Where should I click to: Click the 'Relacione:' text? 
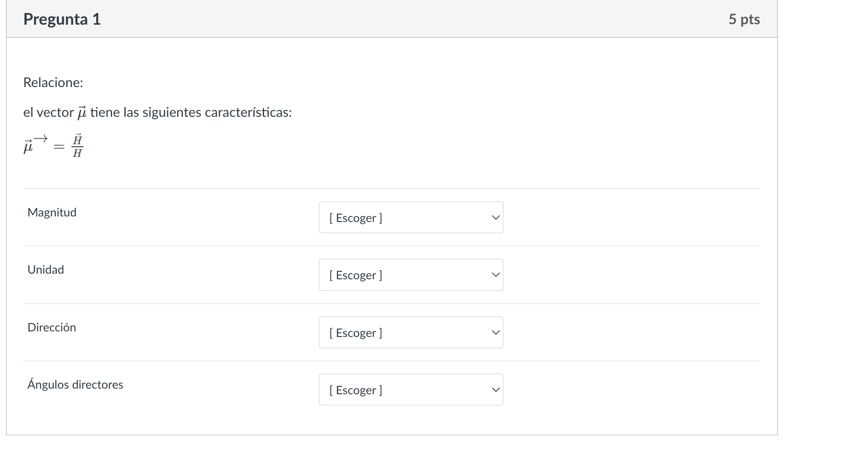pyautogui.click(x=53, y=82)
